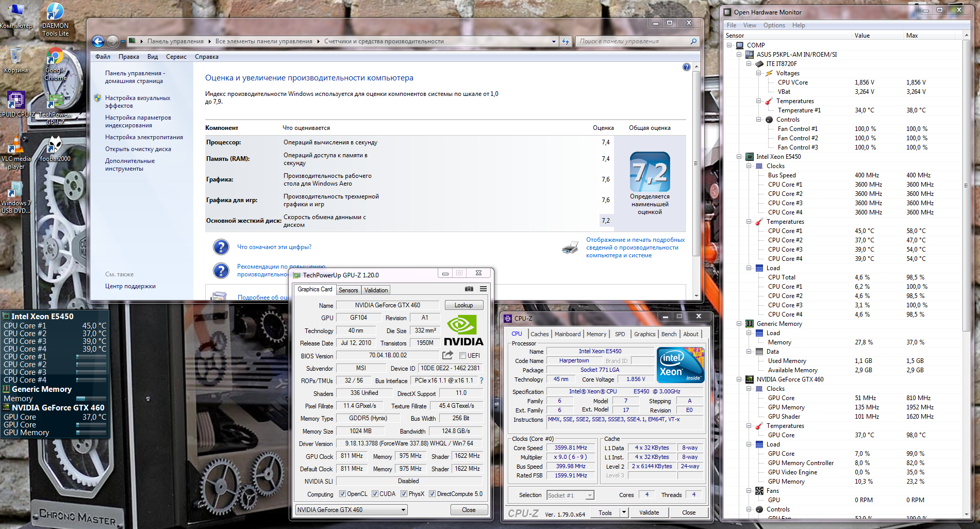The image size is (980, 529).
Task: Select the 'GPU Video Engine' sensor row
Action: [843, 472]
